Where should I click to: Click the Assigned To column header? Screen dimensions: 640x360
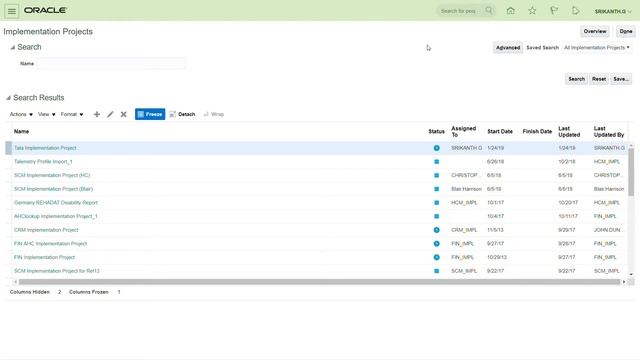click(463, 131)
